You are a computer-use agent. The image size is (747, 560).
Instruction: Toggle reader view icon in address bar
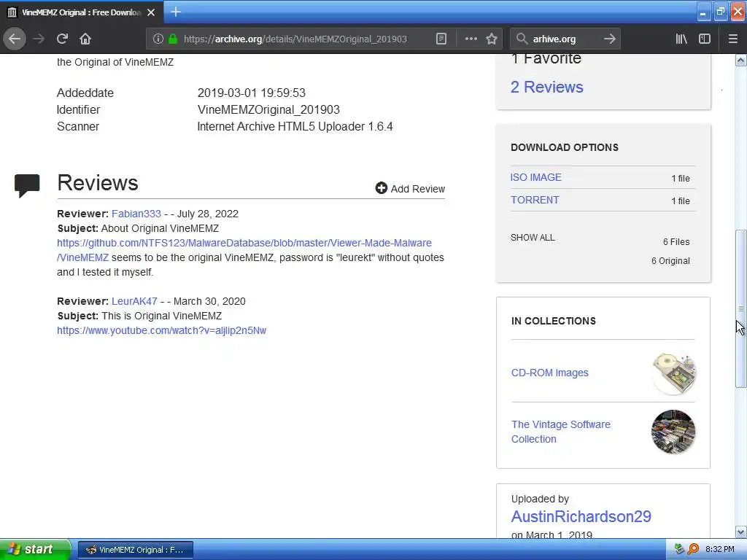click(x=441, y=39)
